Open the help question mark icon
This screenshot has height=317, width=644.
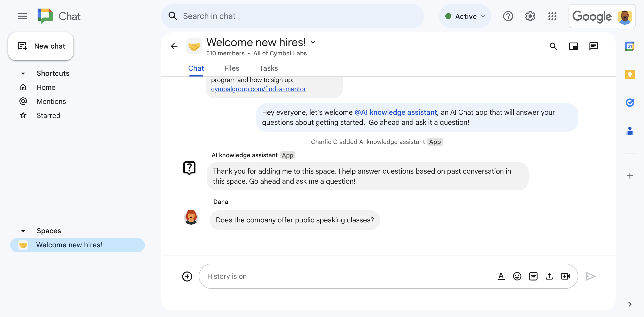(508, 16)
